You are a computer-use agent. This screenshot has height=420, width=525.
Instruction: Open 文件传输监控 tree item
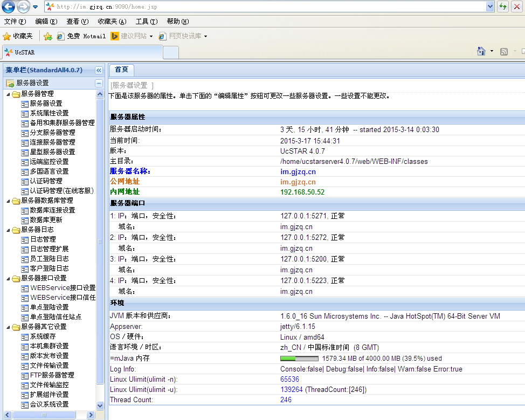[49, 385]
